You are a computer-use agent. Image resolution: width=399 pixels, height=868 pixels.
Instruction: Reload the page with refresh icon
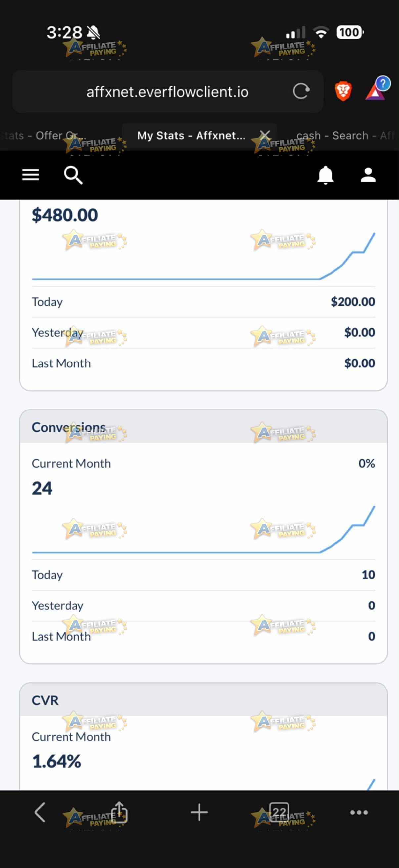point(301,91)
